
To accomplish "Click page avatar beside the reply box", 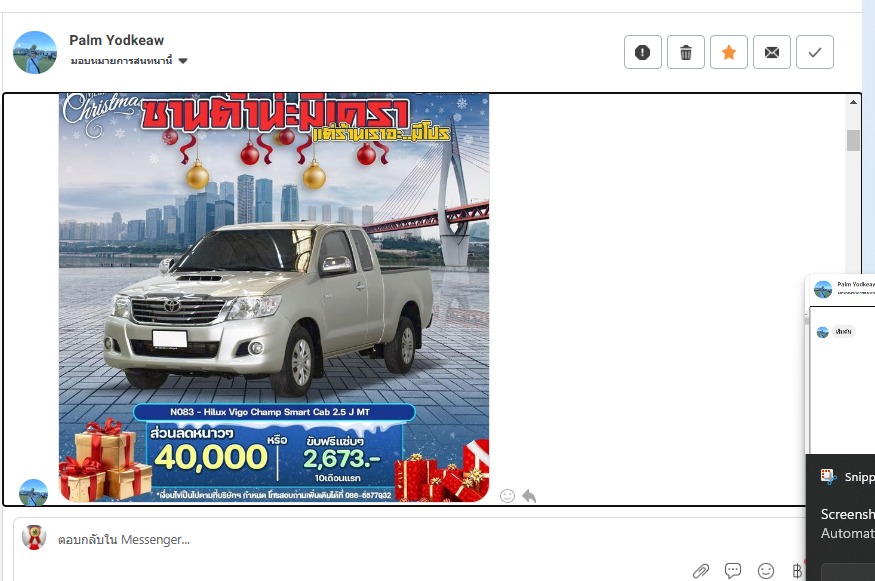I will 33,537.
